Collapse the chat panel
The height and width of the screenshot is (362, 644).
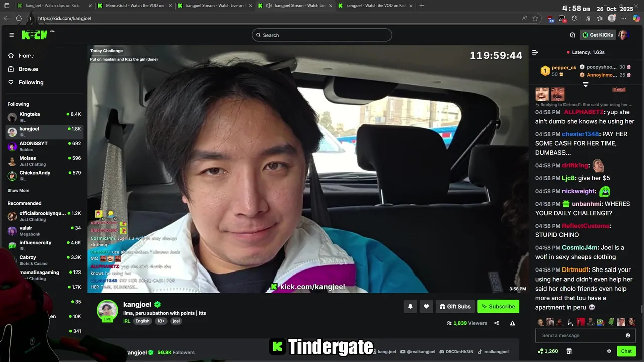[535, 52]
